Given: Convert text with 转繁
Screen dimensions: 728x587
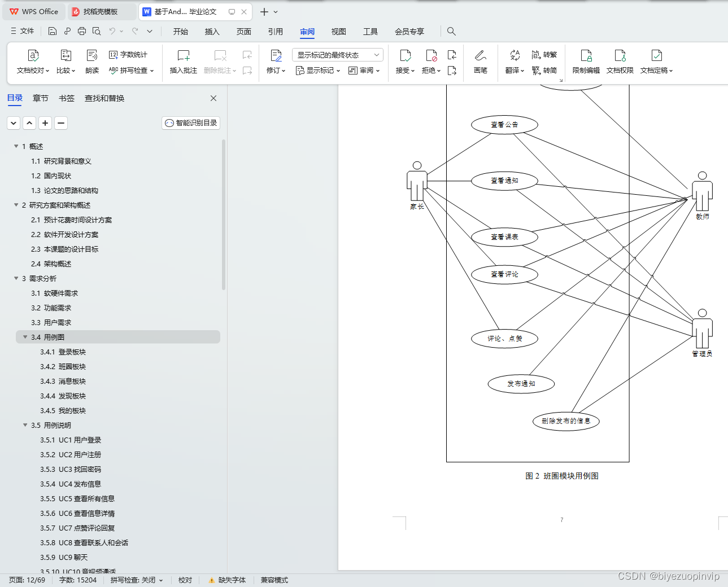Looking at the screenshot, I should [544, 55].
